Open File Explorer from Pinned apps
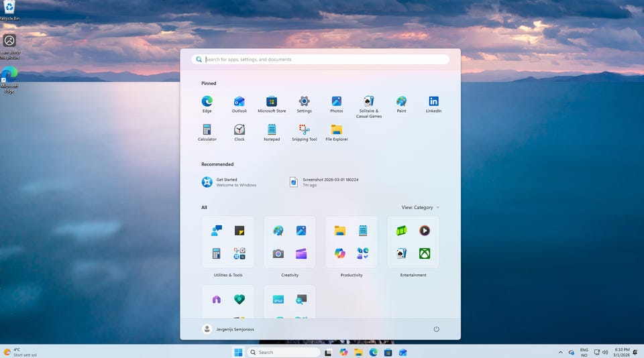 (x=336, y=133)
